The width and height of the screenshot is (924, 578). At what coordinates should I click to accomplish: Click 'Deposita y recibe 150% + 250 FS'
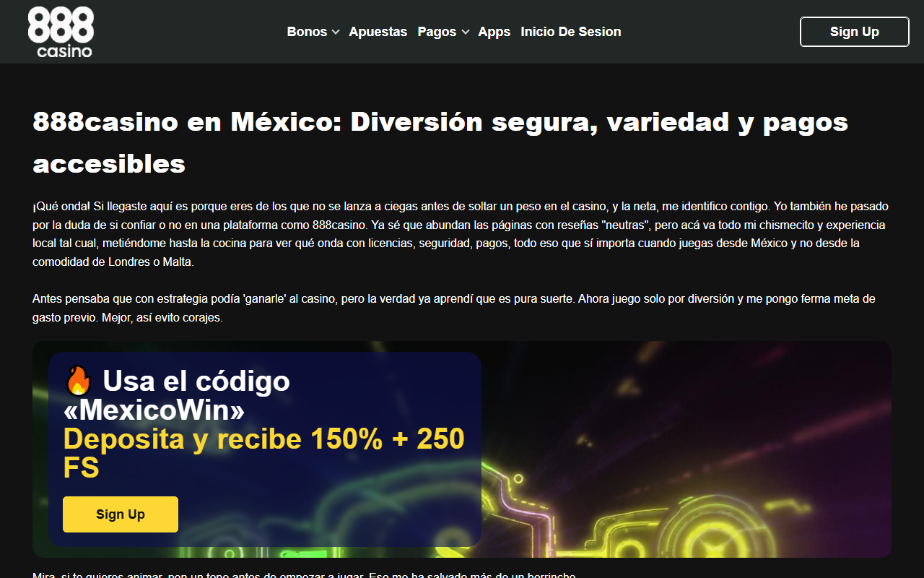click(x=263, y=453)
